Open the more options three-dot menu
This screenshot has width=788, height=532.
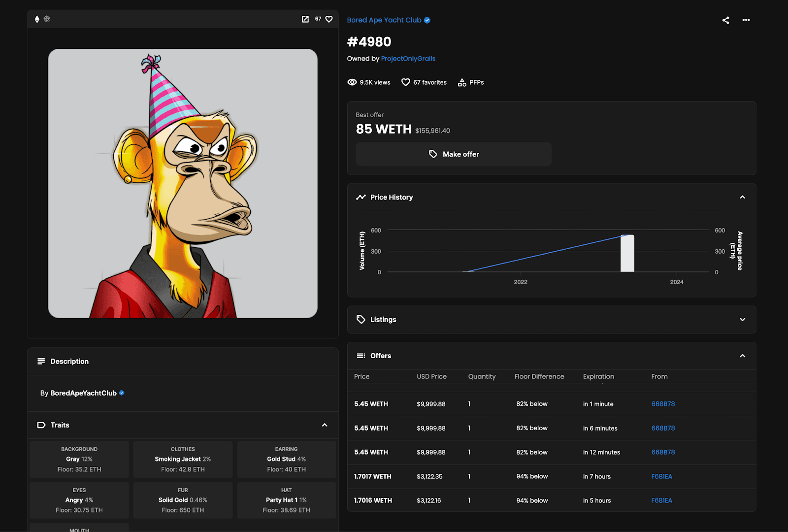point(746,20)
